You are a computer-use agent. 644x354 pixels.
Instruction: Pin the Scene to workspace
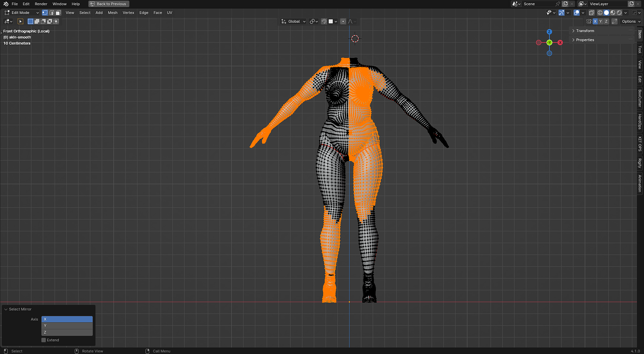558,4
